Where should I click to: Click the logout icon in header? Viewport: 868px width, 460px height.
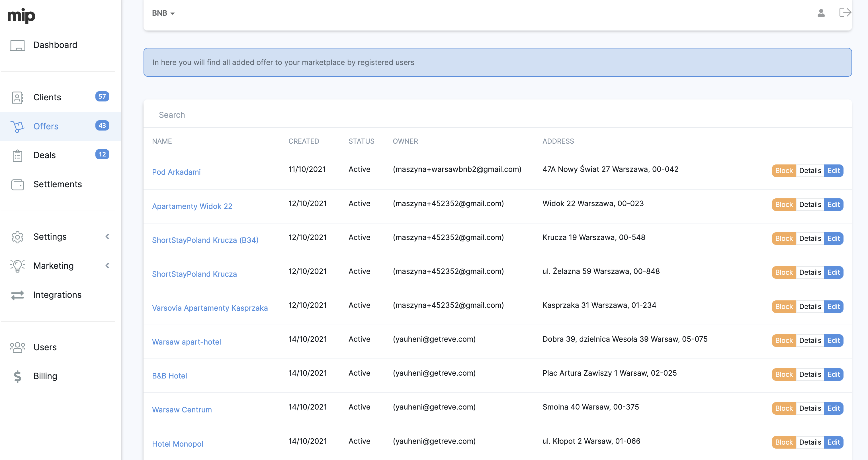845,13
